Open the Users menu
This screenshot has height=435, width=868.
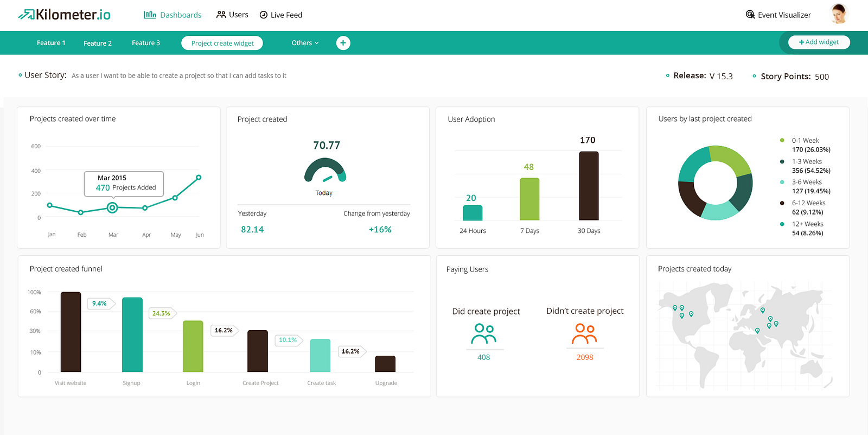(x=232, y=15)
